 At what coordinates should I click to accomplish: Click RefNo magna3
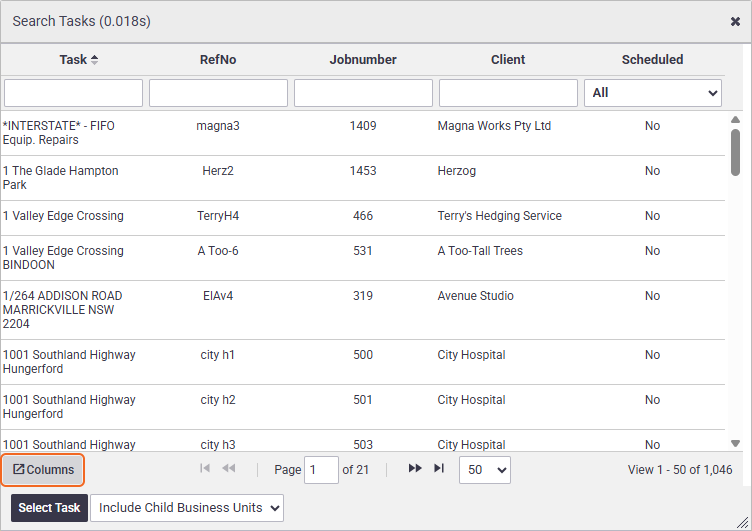[x=218, y=126]
